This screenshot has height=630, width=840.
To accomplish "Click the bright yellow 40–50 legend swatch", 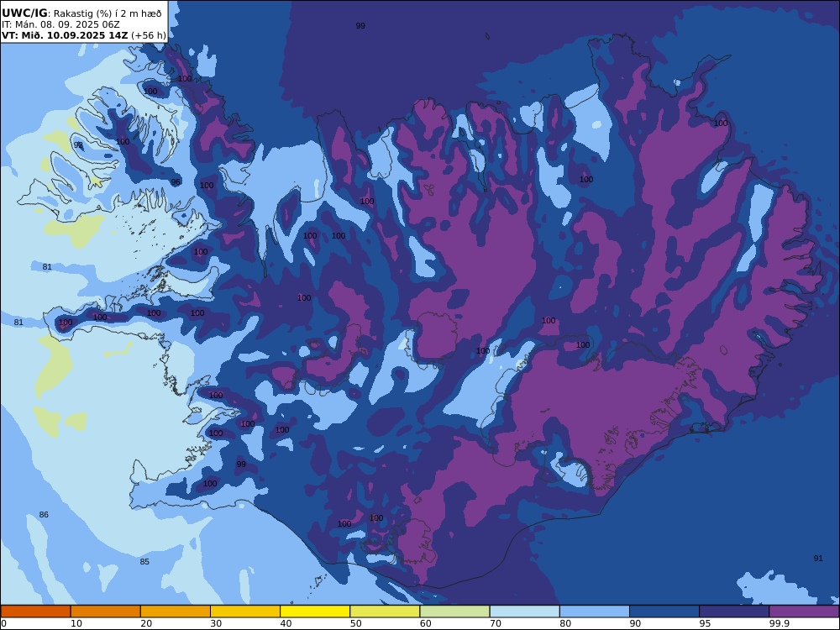I will coord(315,612).
